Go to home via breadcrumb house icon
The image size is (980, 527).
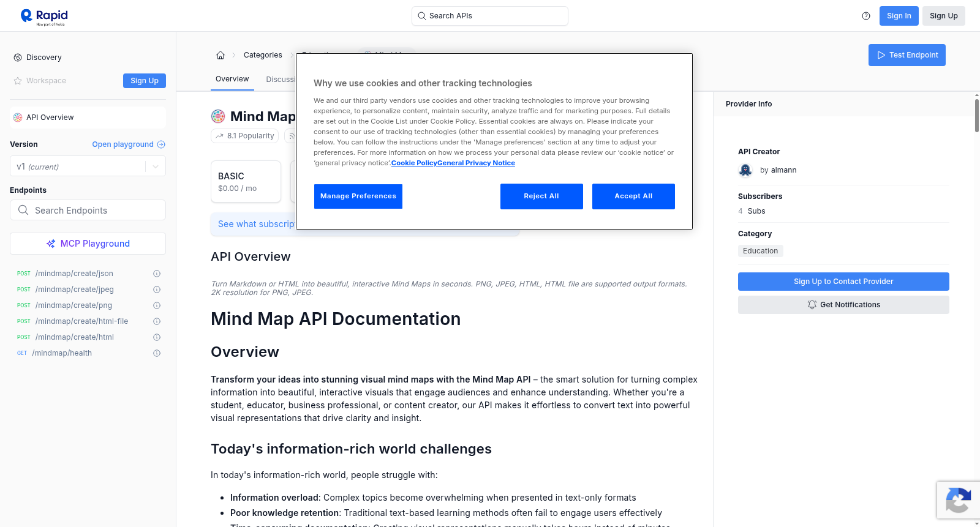coord(221,55)
